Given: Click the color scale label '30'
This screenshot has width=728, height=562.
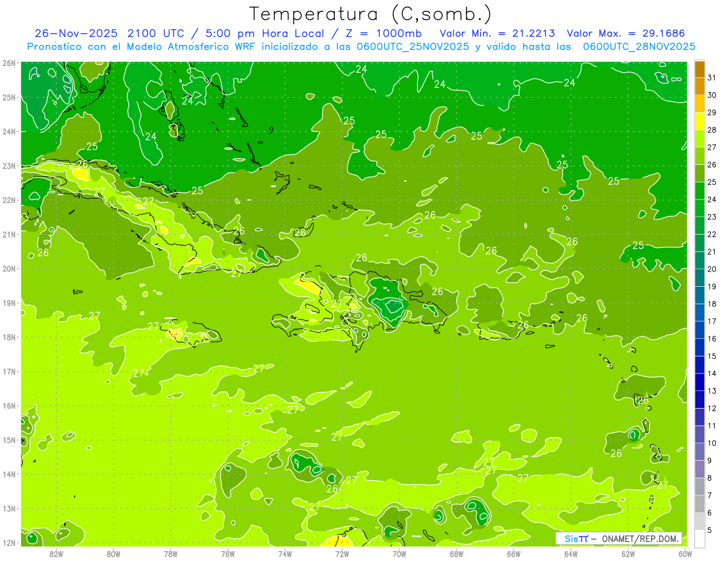Looking at the screenshot, I should 712,95.
